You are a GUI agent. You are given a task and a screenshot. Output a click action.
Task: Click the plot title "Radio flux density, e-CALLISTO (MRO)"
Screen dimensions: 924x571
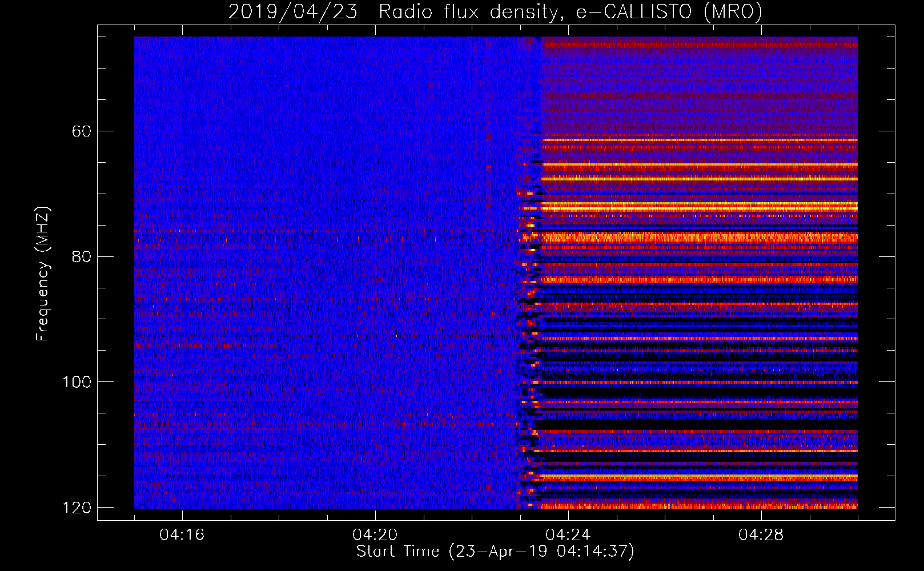pos(570,11)
